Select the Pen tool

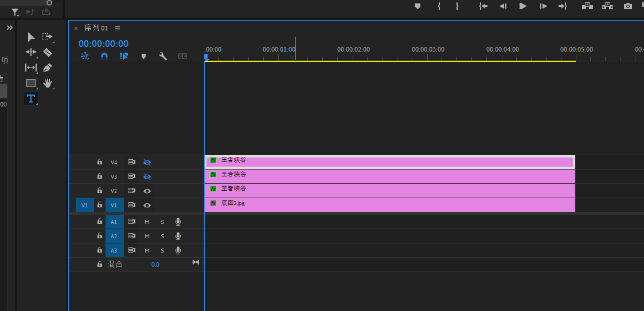coord(48,68)
